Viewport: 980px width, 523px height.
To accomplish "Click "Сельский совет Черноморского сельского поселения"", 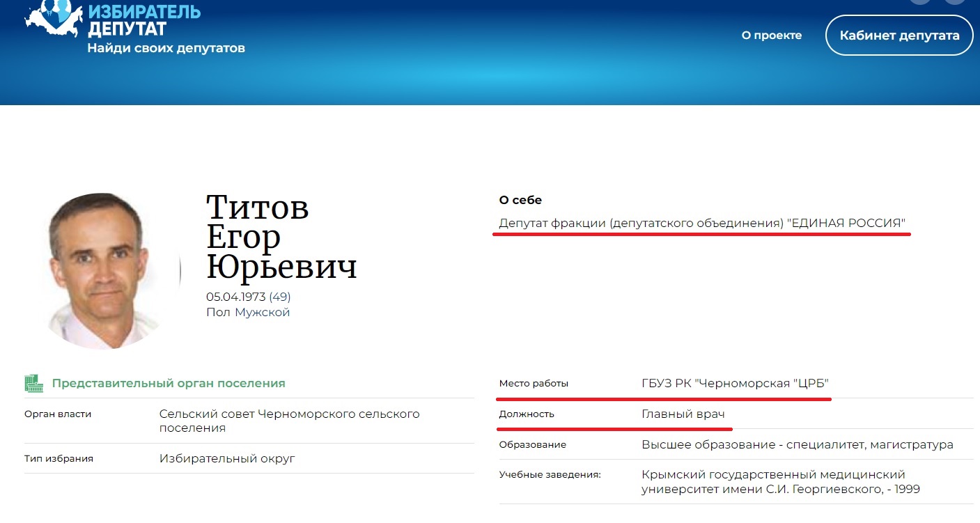I will pos(289,421).
